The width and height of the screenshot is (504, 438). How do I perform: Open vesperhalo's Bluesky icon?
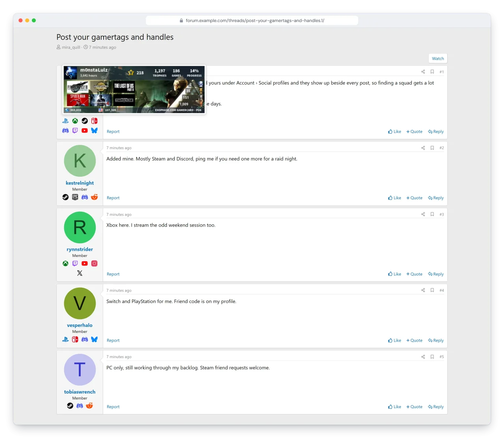click(x=94, y=339)
